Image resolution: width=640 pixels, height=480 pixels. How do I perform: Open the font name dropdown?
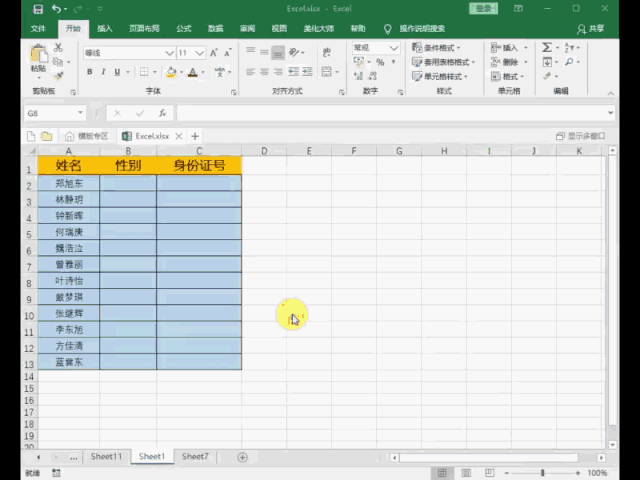point(169,53)
